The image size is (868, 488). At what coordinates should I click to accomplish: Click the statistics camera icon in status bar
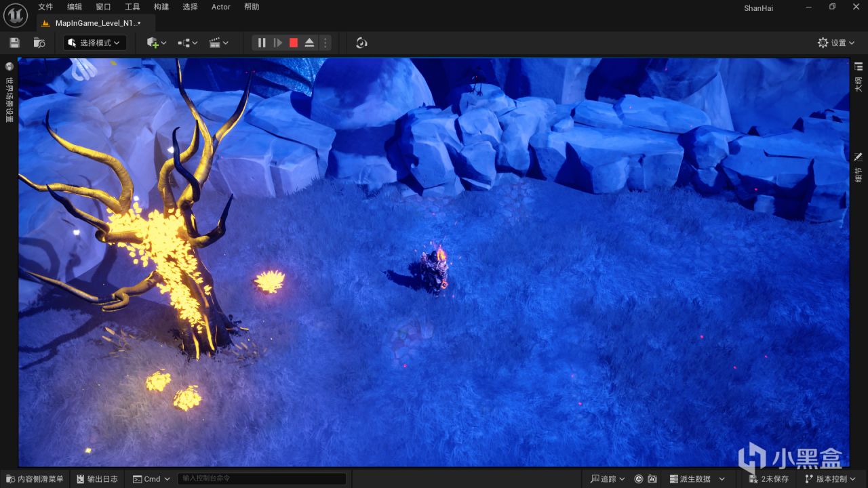[652, 479]
